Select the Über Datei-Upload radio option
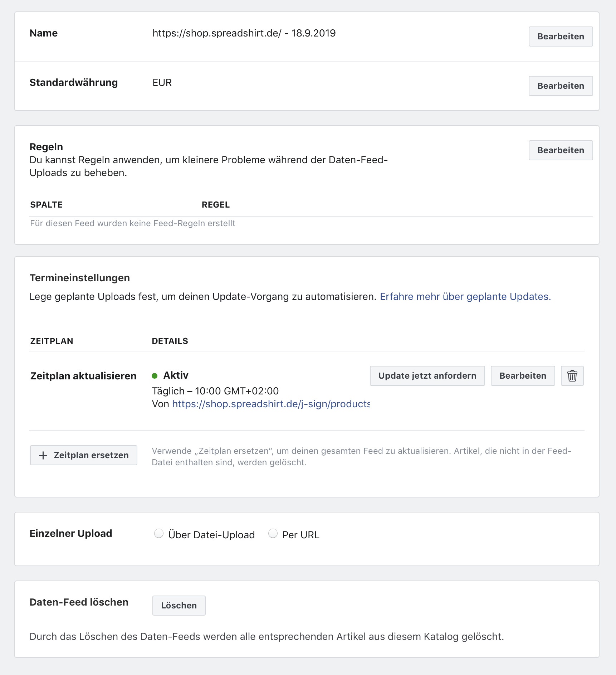Screen dimensions: 616x675 point(159,534)
